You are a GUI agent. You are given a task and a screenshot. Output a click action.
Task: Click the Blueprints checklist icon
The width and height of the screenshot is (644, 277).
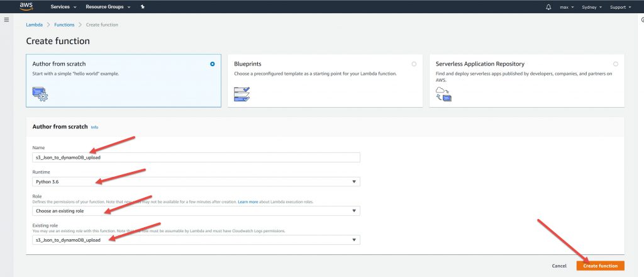pos(241,94)
